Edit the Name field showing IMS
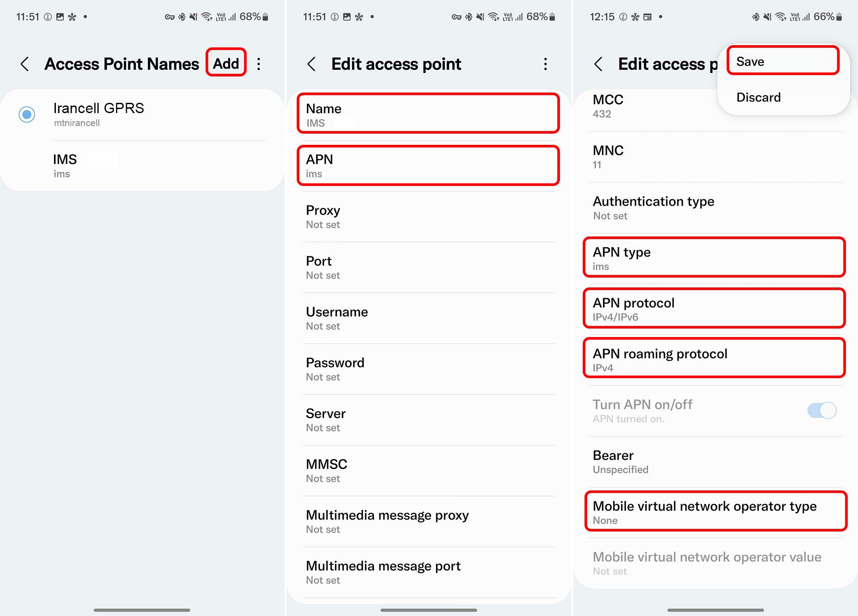Image resolution: width=858 pixels, height=616 pixels. 428,114
